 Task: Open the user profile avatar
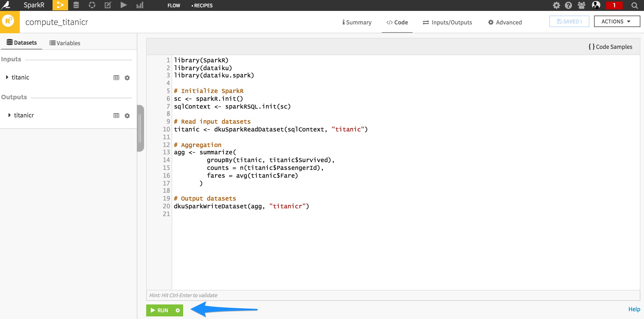596,5
